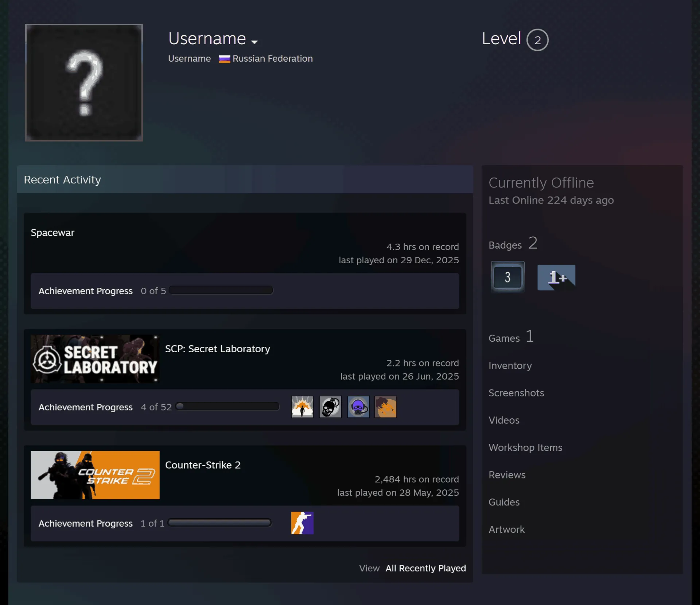The width and height of the screenshot is (700, 605).
Task: Open the Badges 2 link
Action: pyautogui.click(x=513, y=243)
